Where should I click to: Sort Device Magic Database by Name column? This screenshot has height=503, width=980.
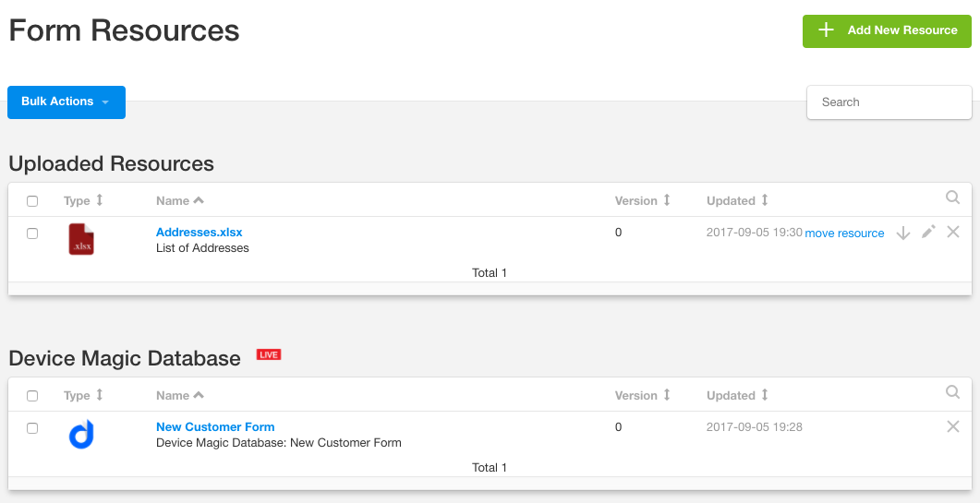coord(180,396)
